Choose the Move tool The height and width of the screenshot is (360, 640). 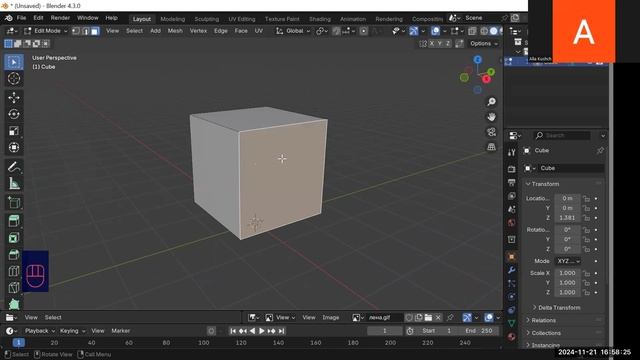(14, 98)
